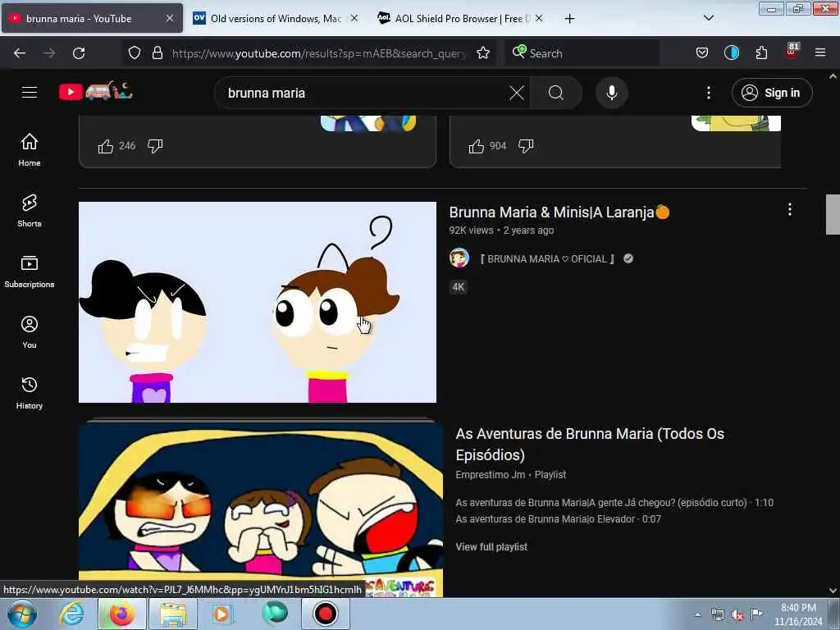
Task: Launch Internet Explorer from taskbar
Action: pyautogui.click(x=71, y=614)
